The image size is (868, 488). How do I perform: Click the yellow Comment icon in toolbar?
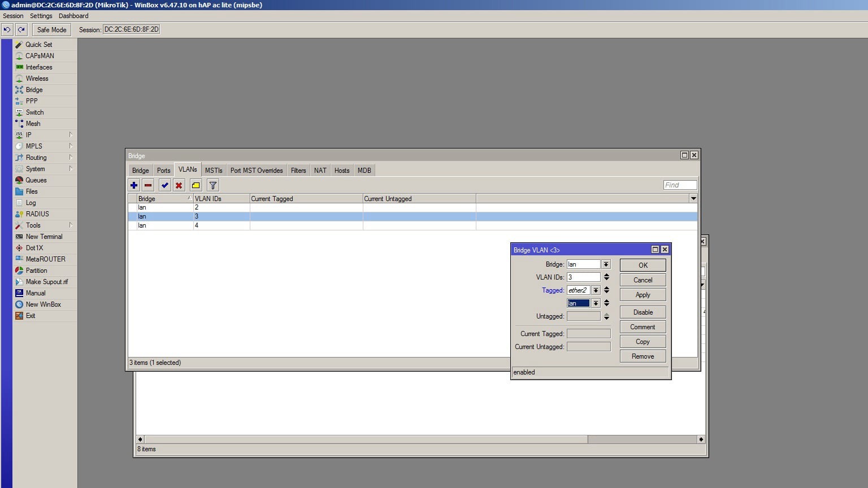196,185
